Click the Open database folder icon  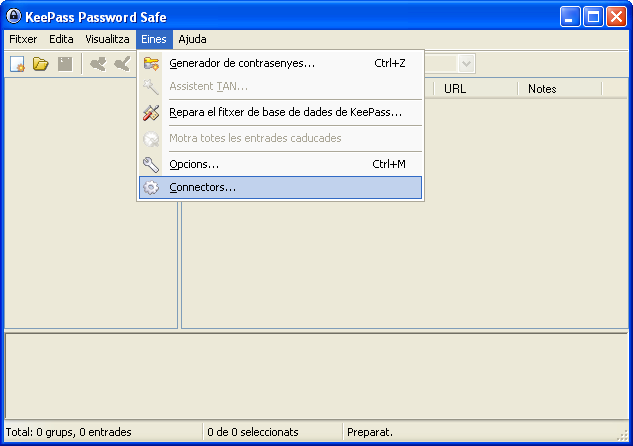pyautogui.click(x=40, y=64)
